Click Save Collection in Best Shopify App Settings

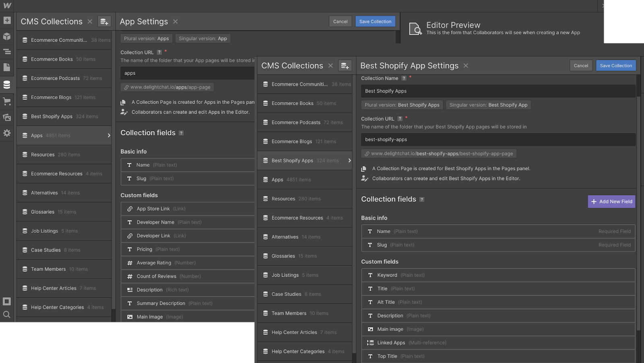click(x=616, y=66)
